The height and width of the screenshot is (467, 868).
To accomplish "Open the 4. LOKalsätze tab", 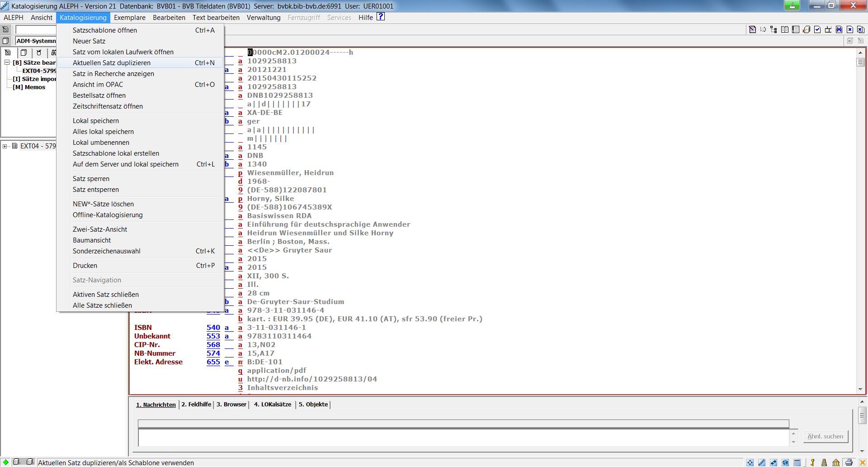I will [x=273, y=405].
